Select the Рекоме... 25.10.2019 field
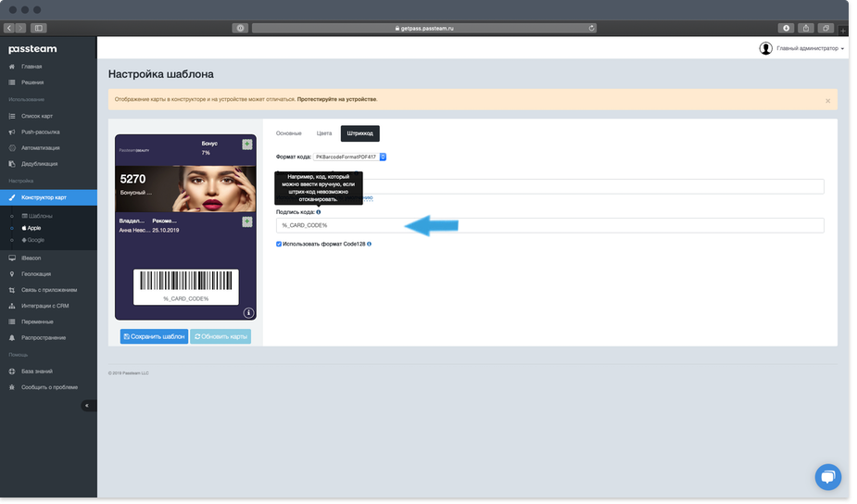The height and width of the screenshot is (504, 857). point(166,226)
